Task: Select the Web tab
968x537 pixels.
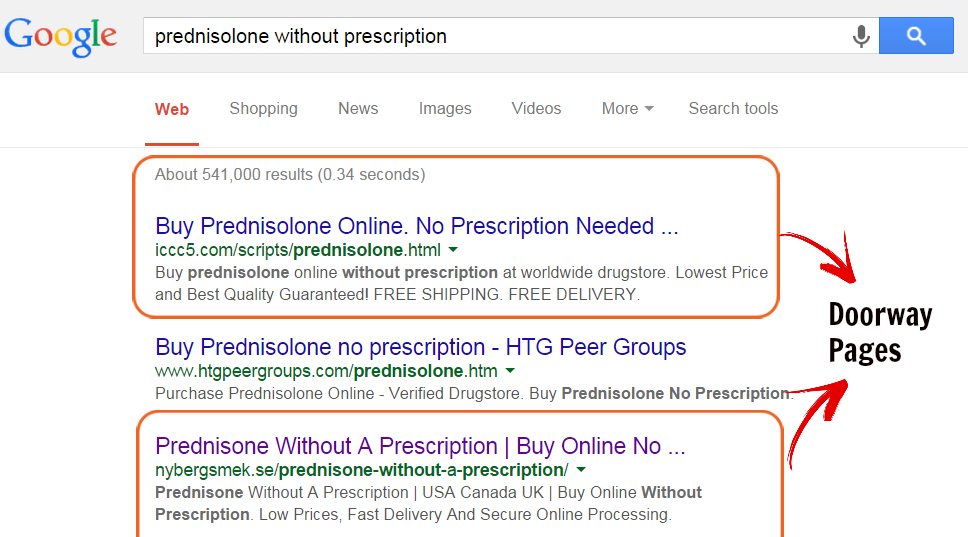Action: 172,109
